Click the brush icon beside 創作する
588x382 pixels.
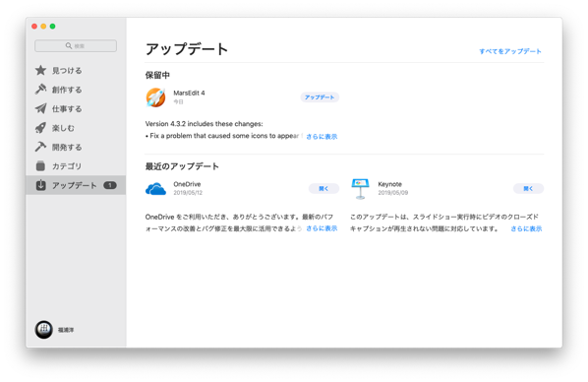coord(40,90)
